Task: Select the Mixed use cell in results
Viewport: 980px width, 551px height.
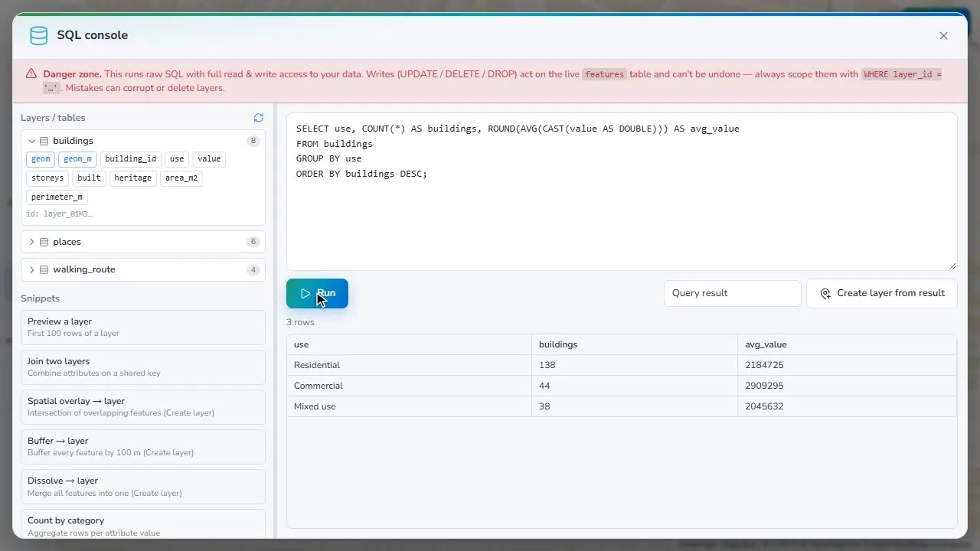Action: click(x=409, y=406)
